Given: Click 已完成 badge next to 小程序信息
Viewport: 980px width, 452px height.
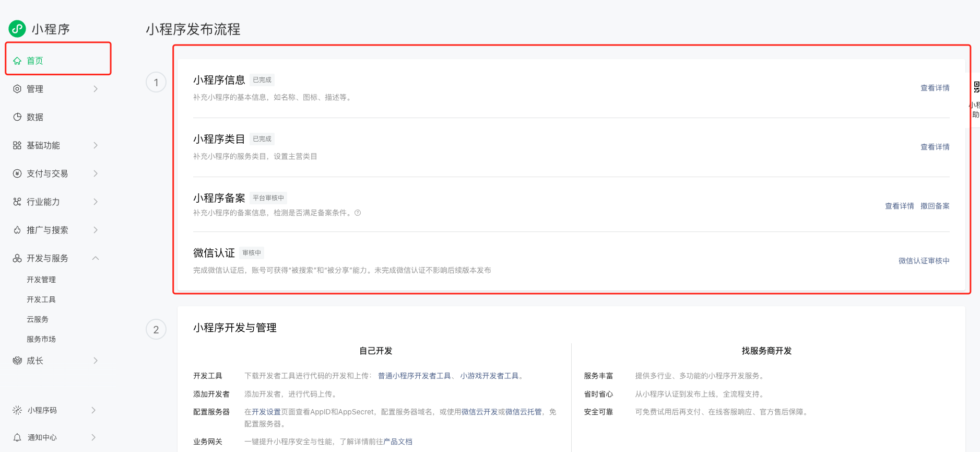Looking at the screenshot, I should tap(262, 80).
